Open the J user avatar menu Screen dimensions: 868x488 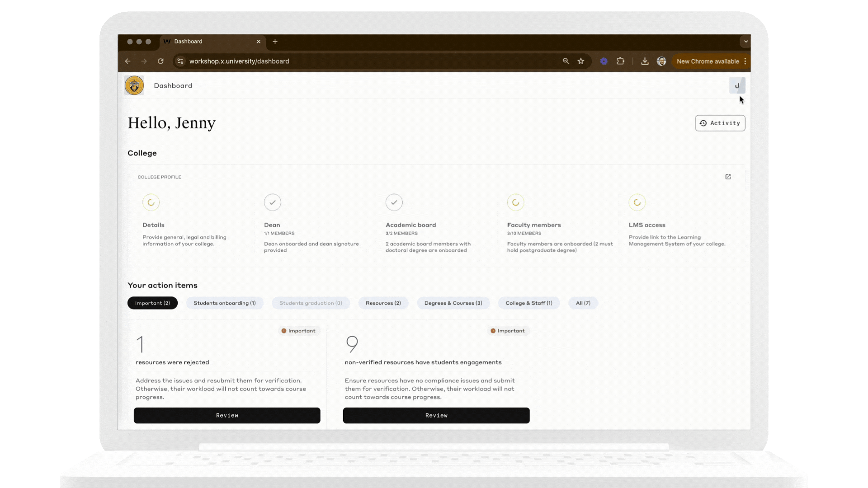737,85
